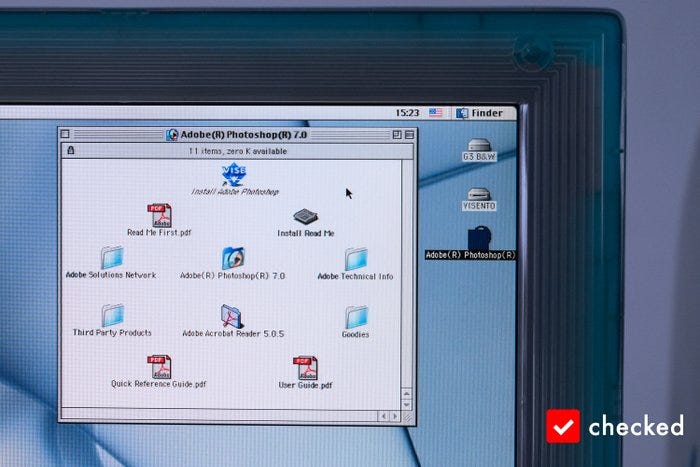Click the 15:23 menu bar clock
This screenshot has width=700, height=467.
(407, 113)
